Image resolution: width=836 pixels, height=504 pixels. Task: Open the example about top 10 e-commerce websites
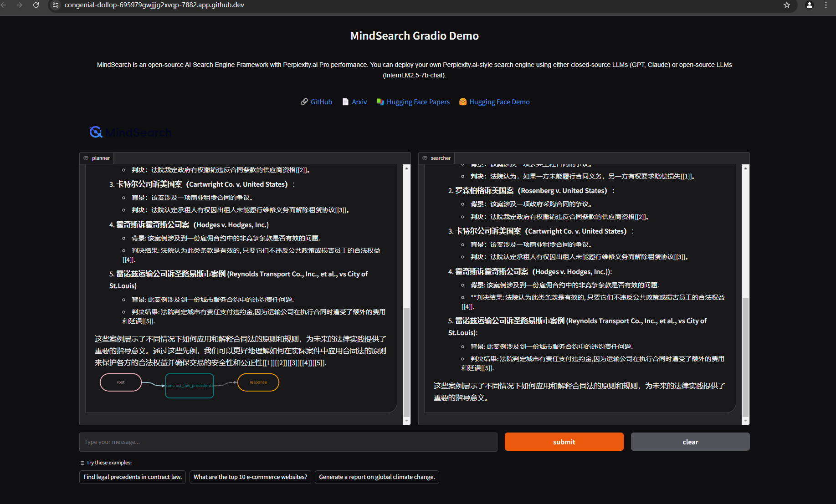250,477
